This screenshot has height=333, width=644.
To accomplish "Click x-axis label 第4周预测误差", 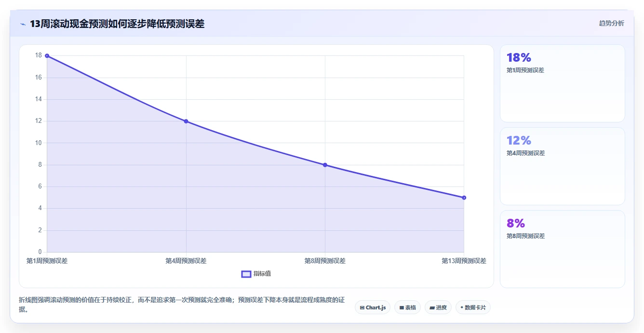I will 186,261.
